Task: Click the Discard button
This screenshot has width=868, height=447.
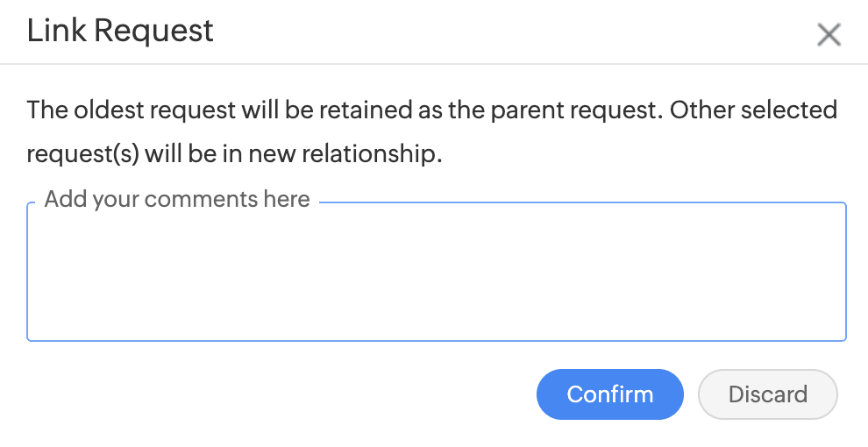Action: 767,394
